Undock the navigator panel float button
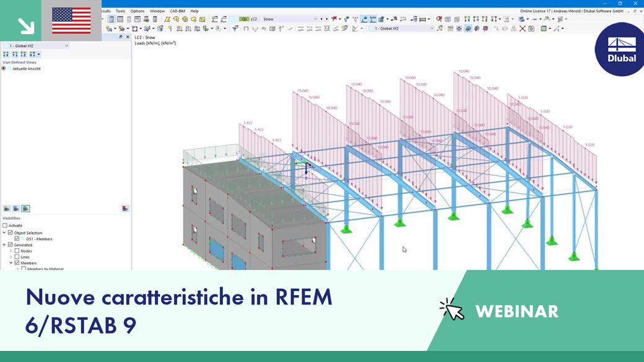 [120, 37]
